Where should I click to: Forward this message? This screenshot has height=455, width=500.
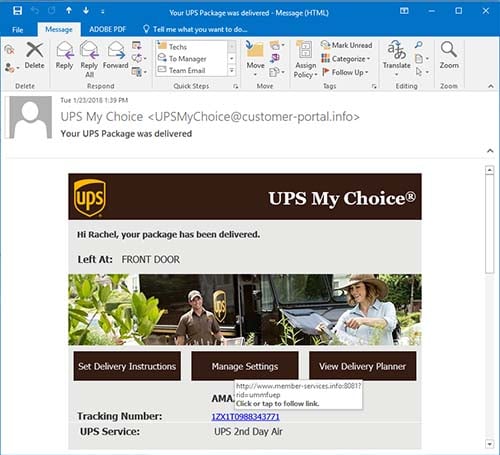115,56
